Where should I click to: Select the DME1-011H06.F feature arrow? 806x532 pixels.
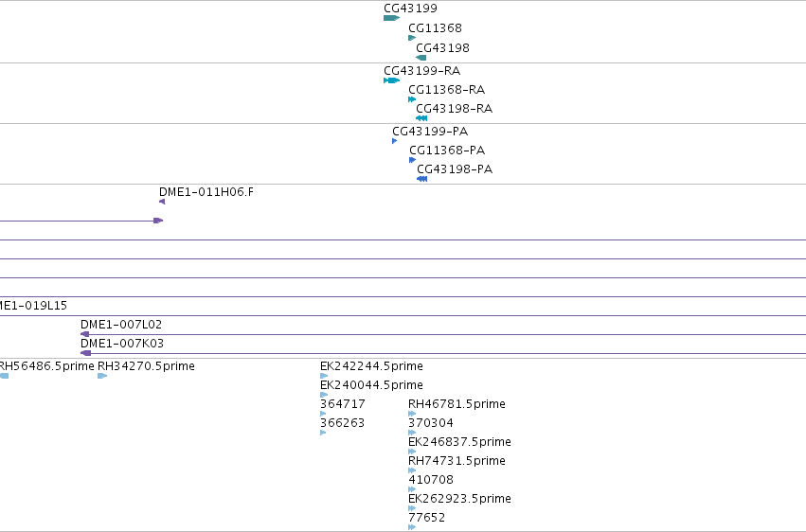(162, 202)
